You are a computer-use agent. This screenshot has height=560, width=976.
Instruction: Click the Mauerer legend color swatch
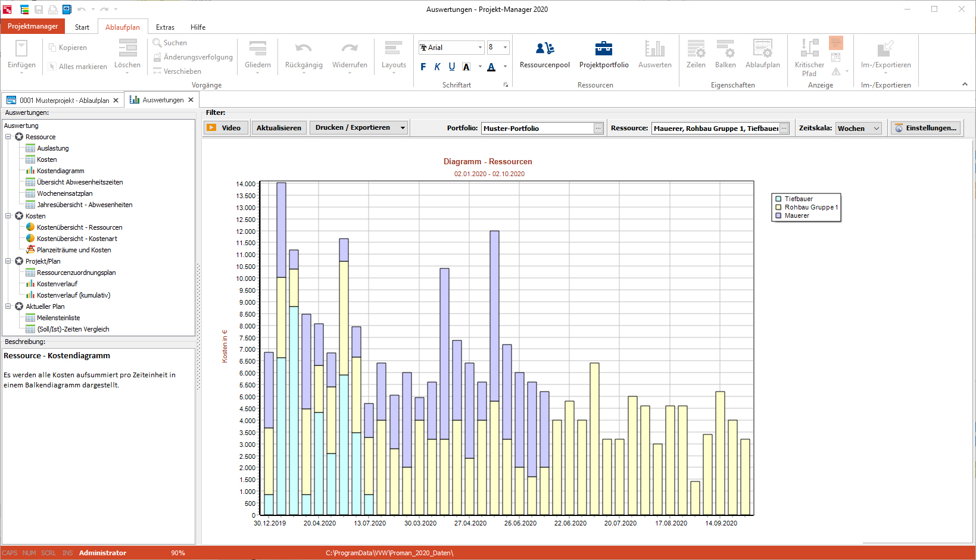coord(778,215)
